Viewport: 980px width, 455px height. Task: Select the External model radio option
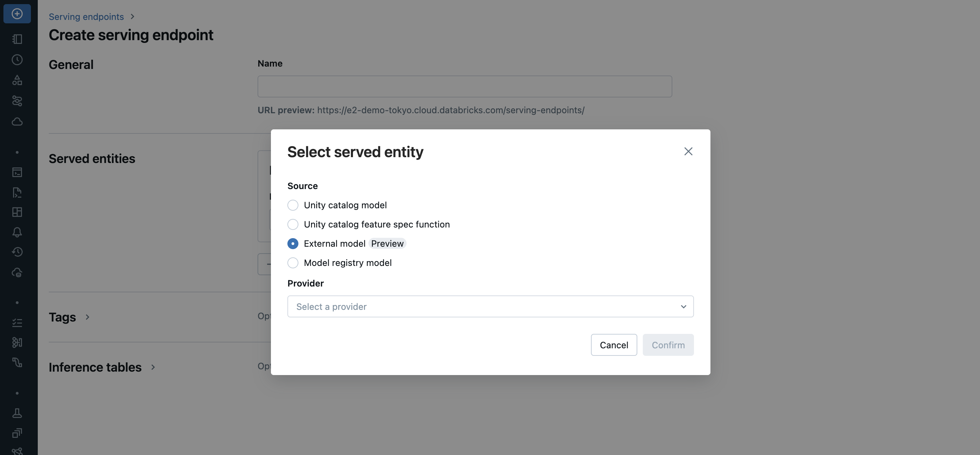click(x=293, y=244)
